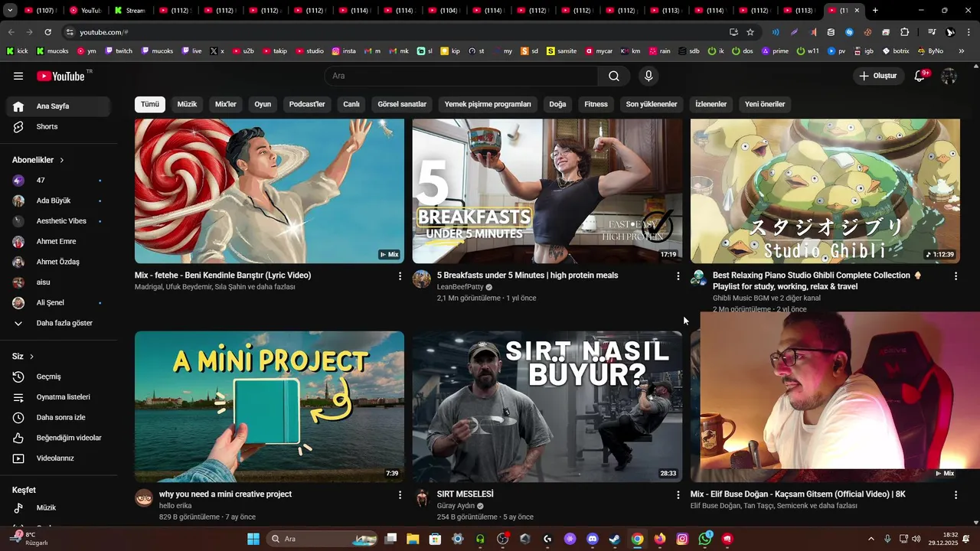Select the Yeni öneriler chip
The width and height of the screenshot is (980, 551).
coord(765,104)
